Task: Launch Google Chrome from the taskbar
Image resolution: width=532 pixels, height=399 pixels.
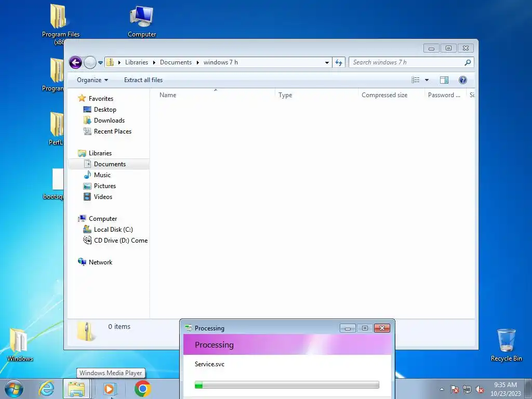Action: pos(142,389)
